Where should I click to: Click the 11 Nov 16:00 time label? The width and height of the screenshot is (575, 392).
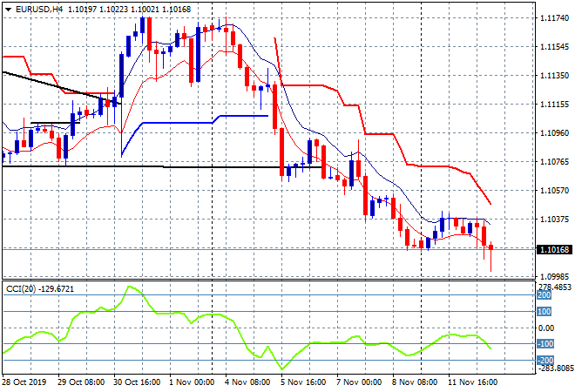[x=473, y=382]
